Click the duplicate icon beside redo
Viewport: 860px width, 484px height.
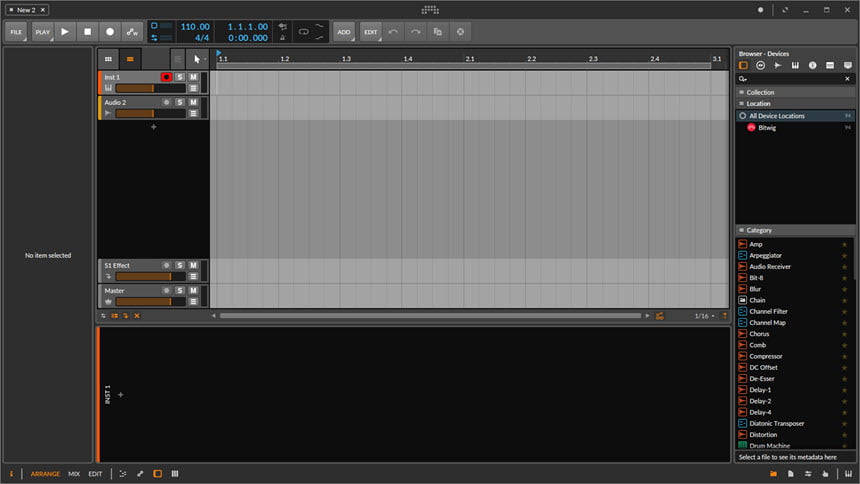438,32
